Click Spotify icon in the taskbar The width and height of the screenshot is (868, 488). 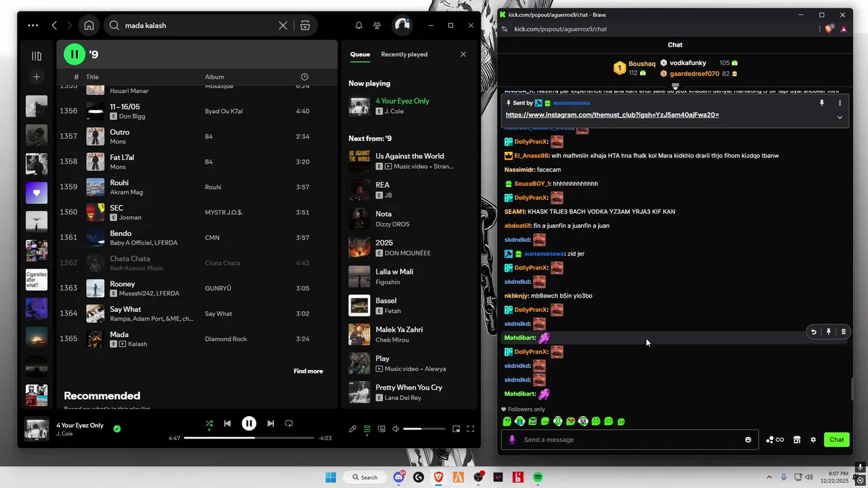tap(538, 477)
